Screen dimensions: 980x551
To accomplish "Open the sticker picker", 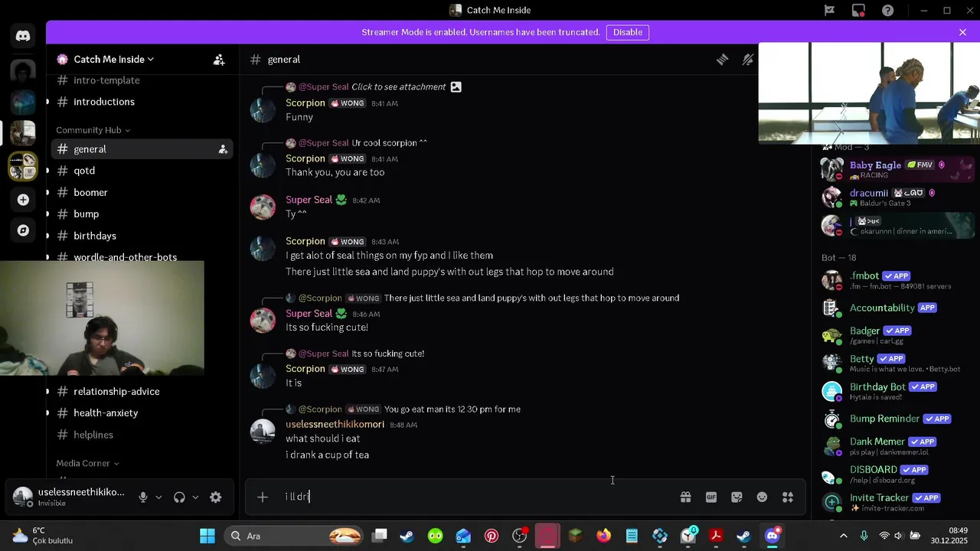I will click(737, 497).
